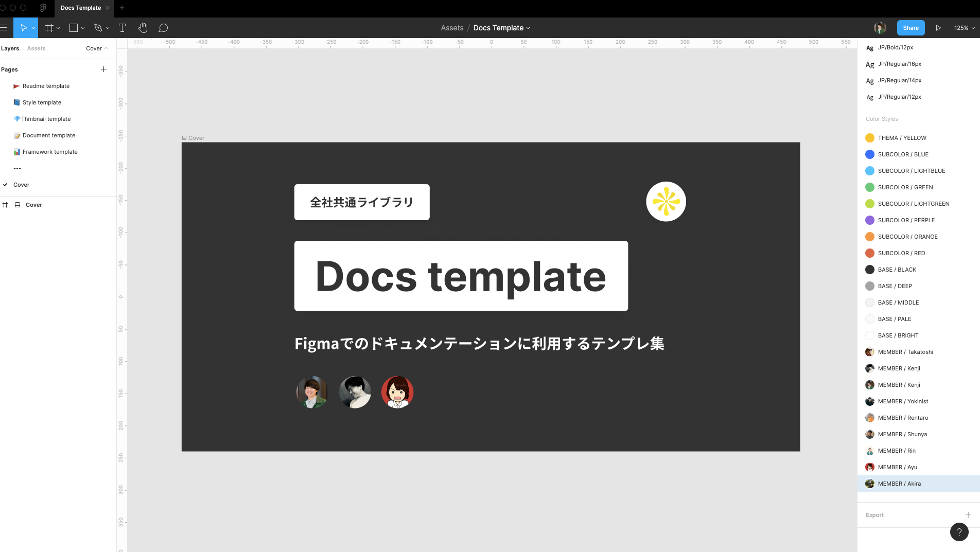Open a new tab with plus
Image resolution: width=980 pixels, height=552 pixels.
point(122,8)
